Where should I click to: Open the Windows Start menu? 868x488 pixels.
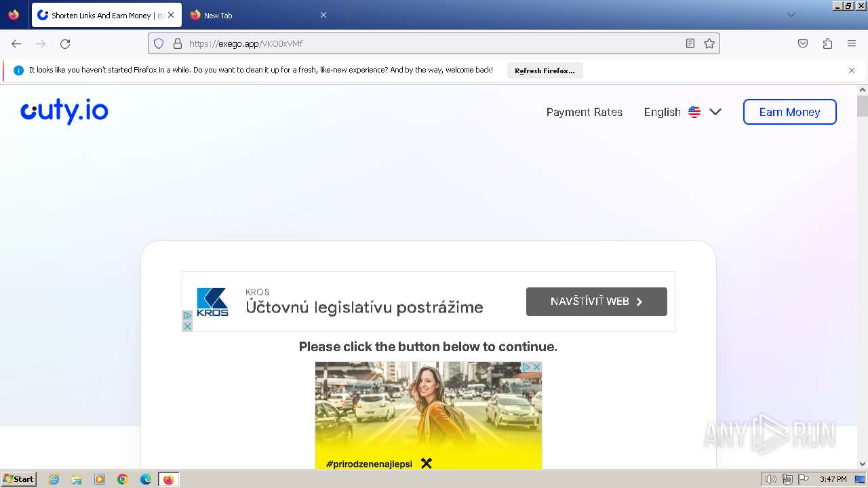(18, 479)
